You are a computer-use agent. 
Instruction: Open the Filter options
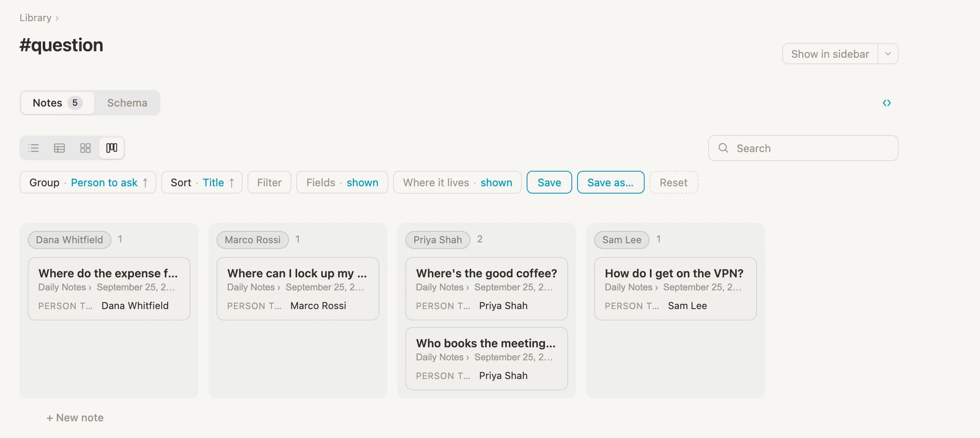[x=269, y=183]
